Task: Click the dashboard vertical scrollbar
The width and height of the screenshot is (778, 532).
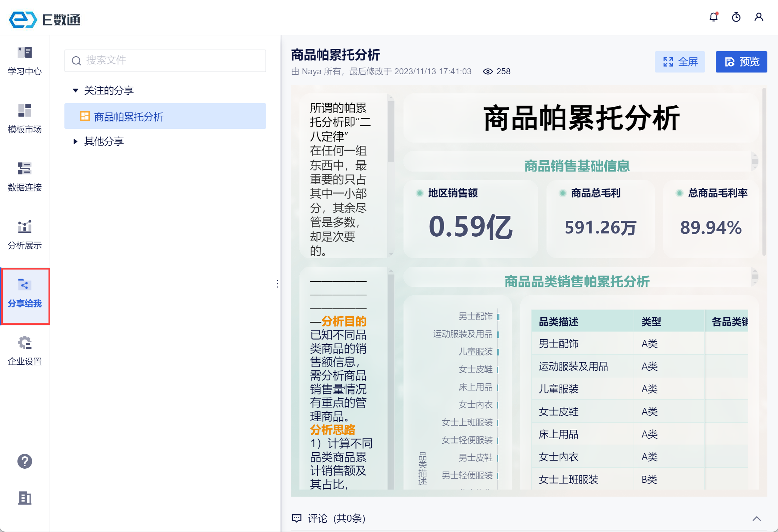Action: point(764,172)
